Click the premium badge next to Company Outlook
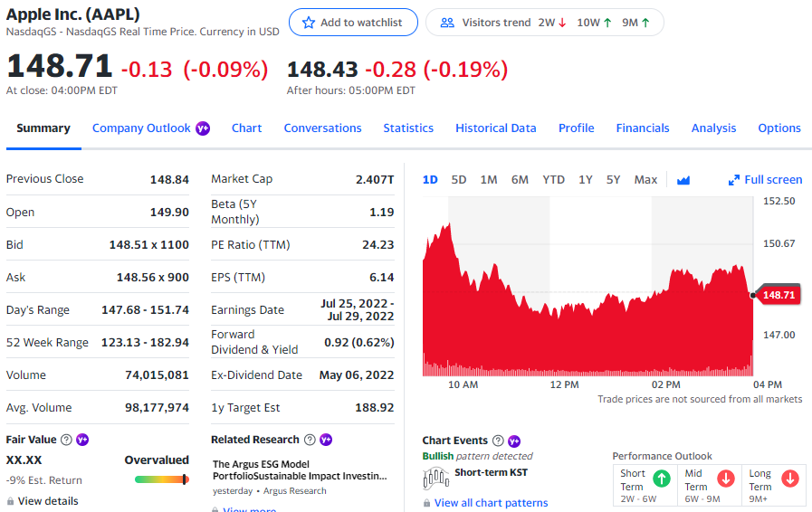This screenshot has width=812, height=512. coord(203,128)
